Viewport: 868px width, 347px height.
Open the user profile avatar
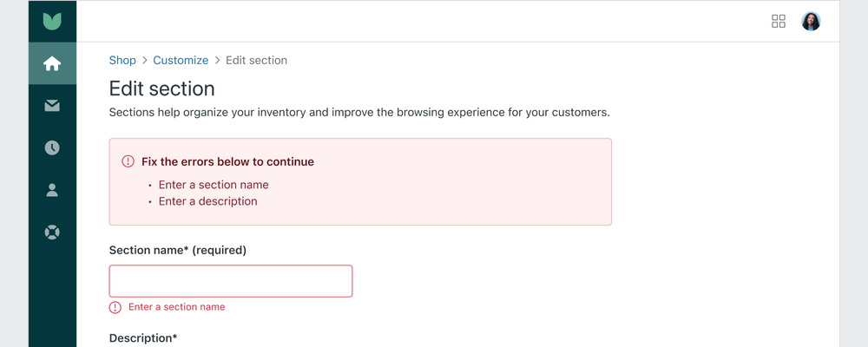[x=811, y=22]
